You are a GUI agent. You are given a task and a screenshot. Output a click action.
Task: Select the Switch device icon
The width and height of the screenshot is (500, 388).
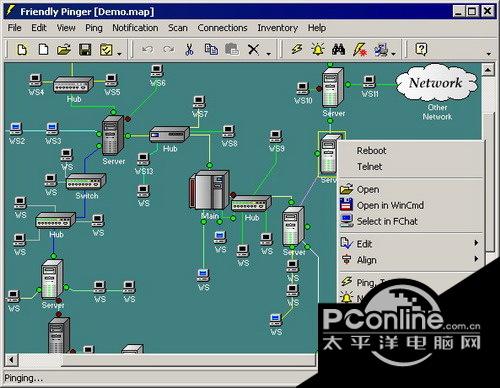click(x=86, y=182)
